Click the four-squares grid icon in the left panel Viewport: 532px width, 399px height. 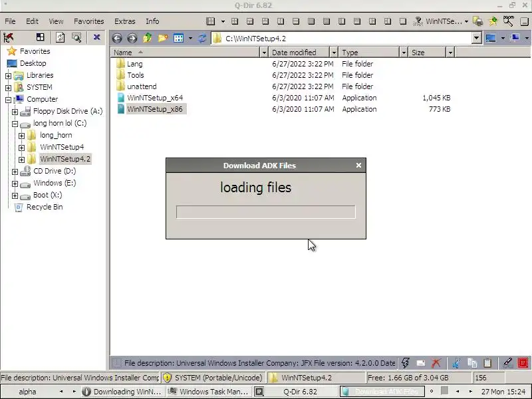(x=41, y=37)
